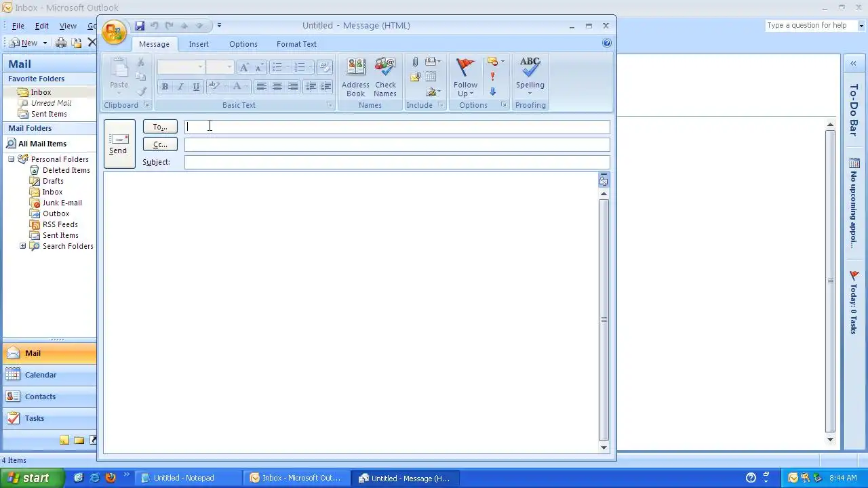Image resolution: width=868 pixels, height=488 pixels.
Task: Click Move to Folder icon in Outlook toolbar
Action: pyautogui.click(x=77, y=43)
